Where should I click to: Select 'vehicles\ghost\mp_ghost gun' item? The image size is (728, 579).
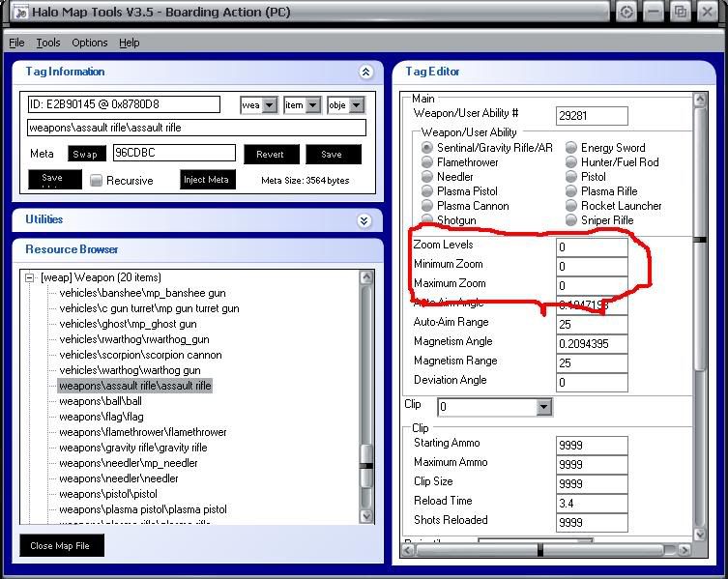[x=128, y=324]
